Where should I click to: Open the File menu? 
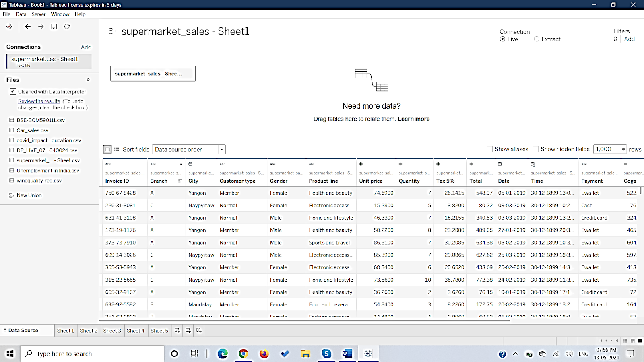tap(6, 14)
